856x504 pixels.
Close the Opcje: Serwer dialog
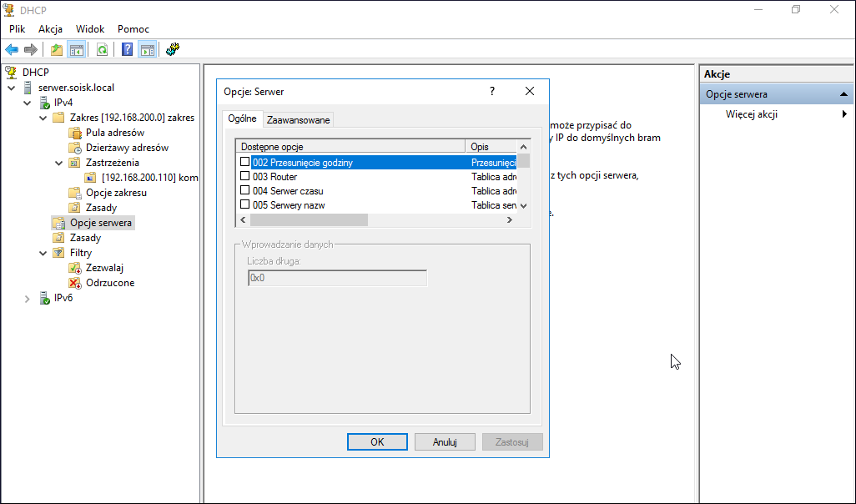click(x=530, y=91)
